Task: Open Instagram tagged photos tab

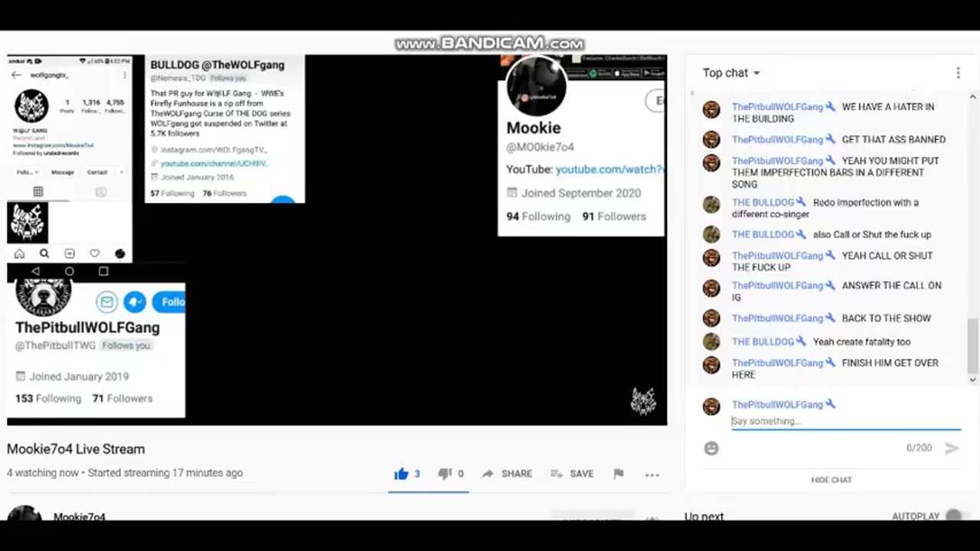Action: pos(100,191)
